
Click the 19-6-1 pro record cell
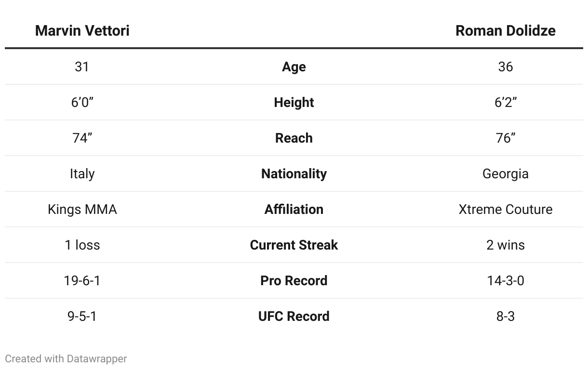(x=82, y=281)
